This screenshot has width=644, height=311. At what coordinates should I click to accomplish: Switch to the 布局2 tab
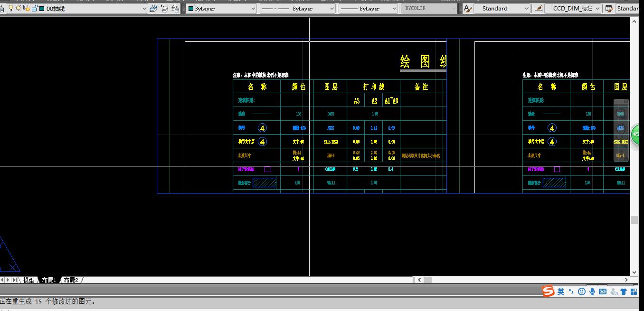pyautogui.click(x=71, y=280)
